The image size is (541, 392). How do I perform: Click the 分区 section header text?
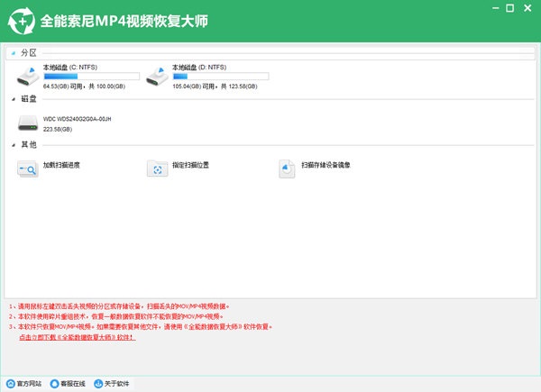tap(29, 53)
